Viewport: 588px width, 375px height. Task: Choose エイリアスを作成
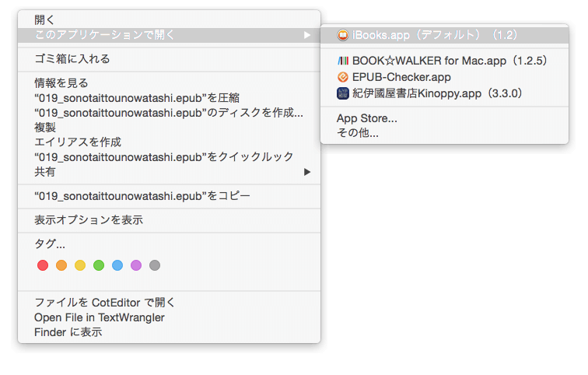pos(169,142)
